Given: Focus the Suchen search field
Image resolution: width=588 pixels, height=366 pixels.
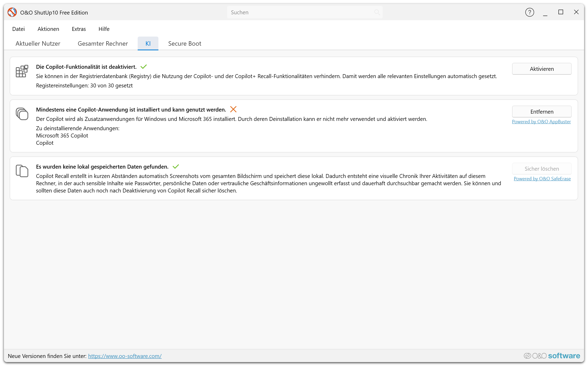Looking at the screenshot, I should pyautogui.click(x=305, y=12).
